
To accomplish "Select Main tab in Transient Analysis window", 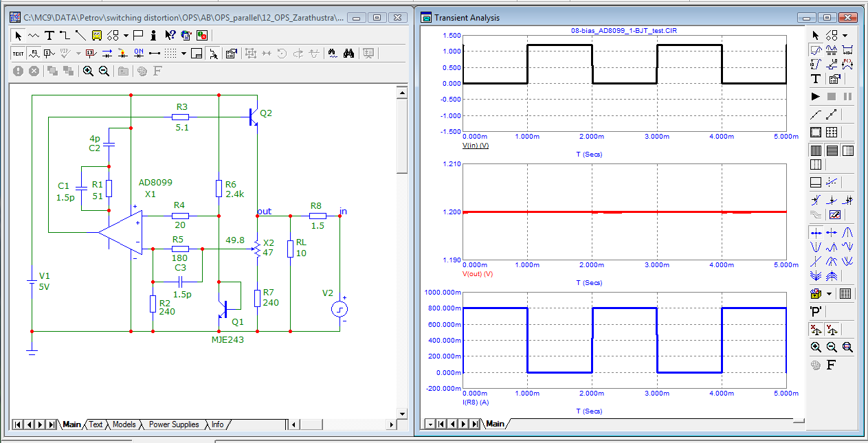I will click(495, 424).
